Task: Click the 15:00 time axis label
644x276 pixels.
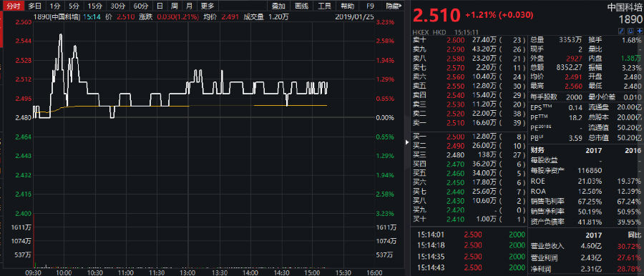Action: (x=312, y=272)
